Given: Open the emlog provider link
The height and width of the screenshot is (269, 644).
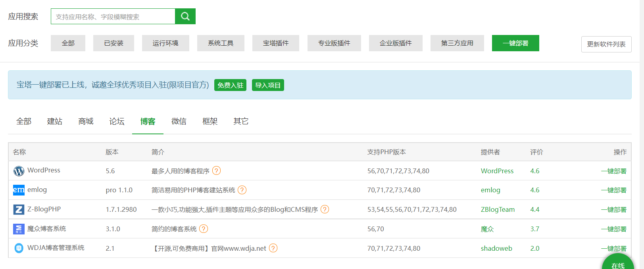Looking at the screenshot, I should point(490,190).
